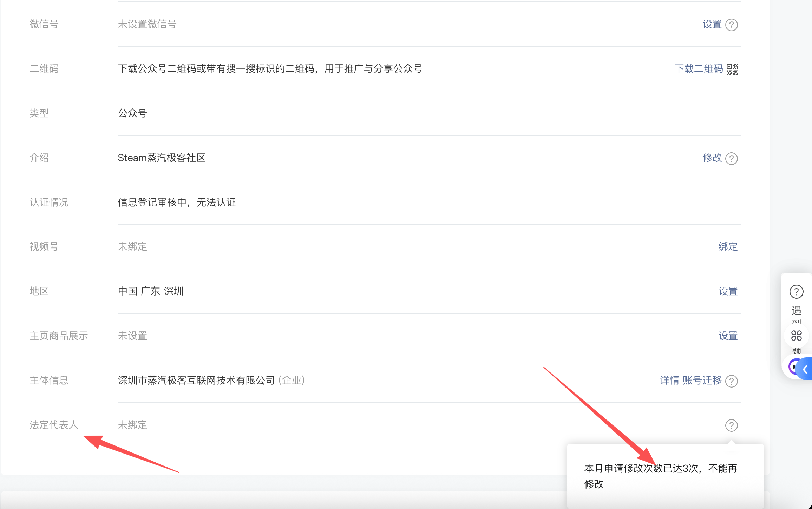Click the company name 深圳市蒸汽极客互联网技术有限公司

[x=196, y=381]
